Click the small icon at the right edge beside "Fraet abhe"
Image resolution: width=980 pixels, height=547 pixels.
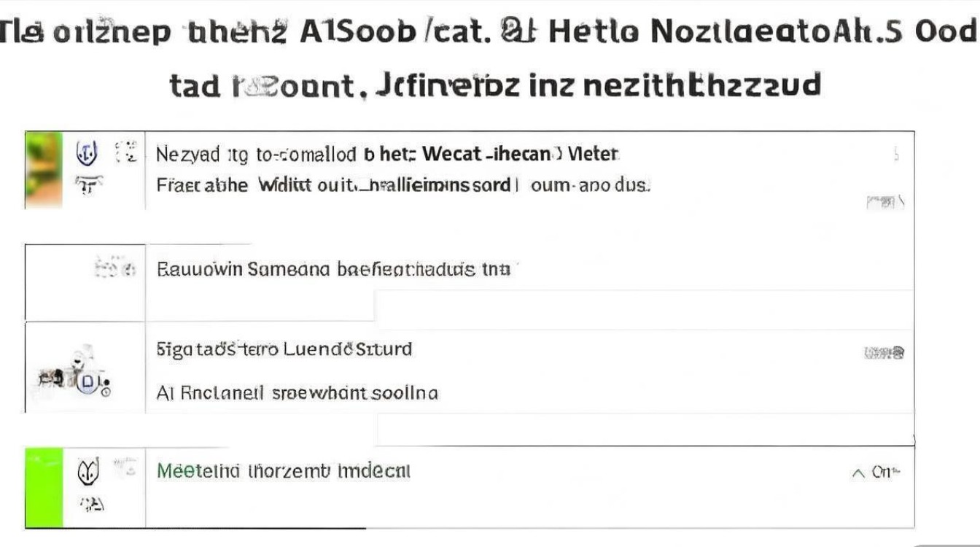tap(884, 202)
